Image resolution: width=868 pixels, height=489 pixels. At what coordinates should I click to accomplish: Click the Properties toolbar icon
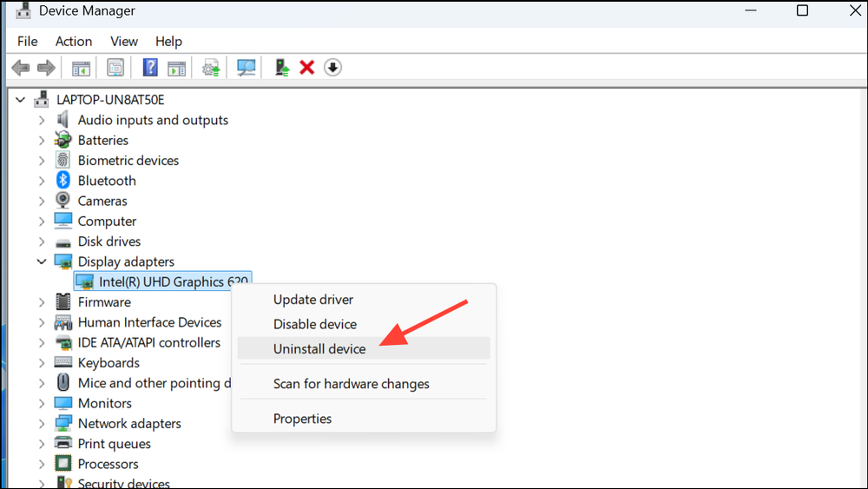click(x=115, y=68)
